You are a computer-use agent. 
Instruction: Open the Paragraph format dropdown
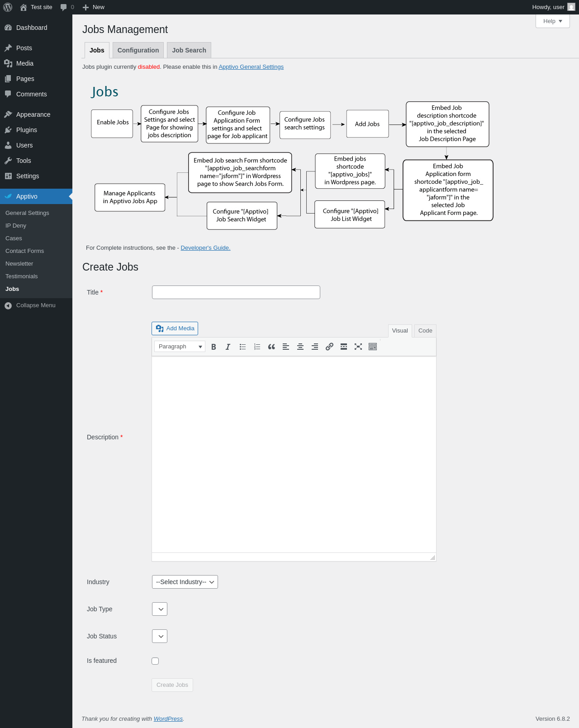[x=180, y=347]
